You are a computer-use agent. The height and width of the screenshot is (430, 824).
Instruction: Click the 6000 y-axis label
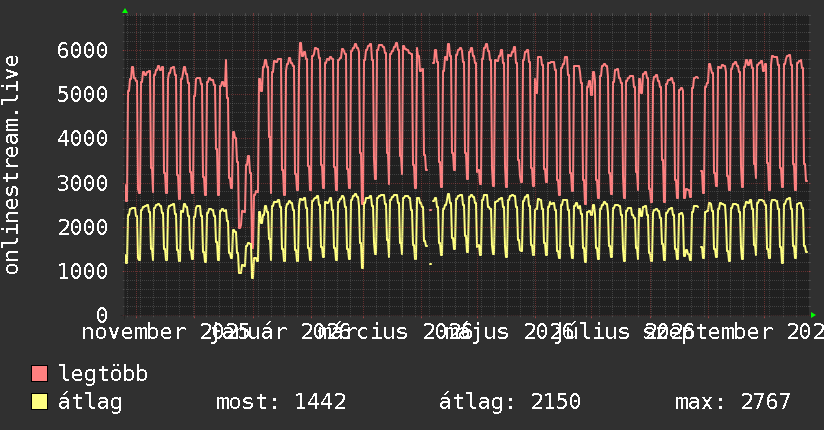pyautogui.click(x=83, y=50)
